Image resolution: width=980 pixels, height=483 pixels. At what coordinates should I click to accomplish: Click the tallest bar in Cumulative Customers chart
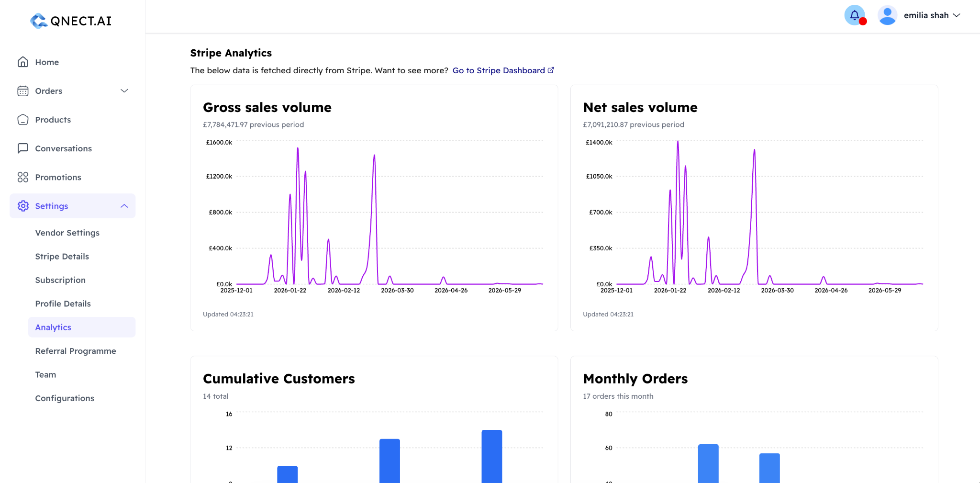(x=492, y=456)
